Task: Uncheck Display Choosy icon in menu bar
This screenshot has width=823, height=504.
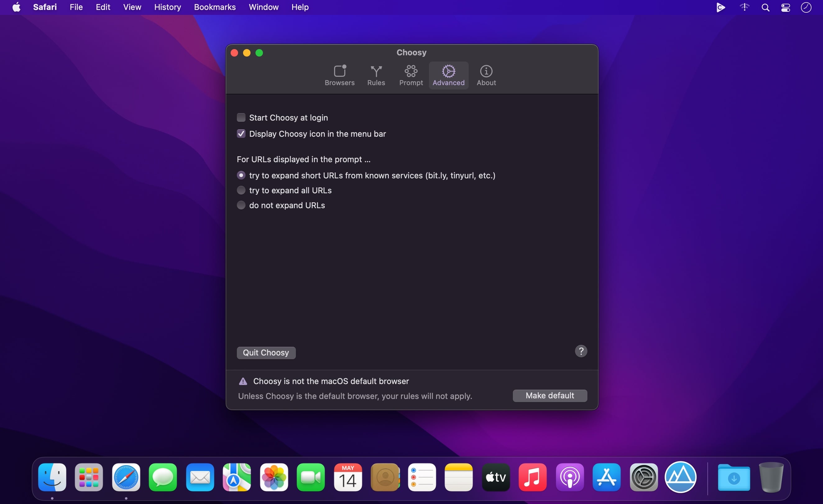Action: click(241, 134)
